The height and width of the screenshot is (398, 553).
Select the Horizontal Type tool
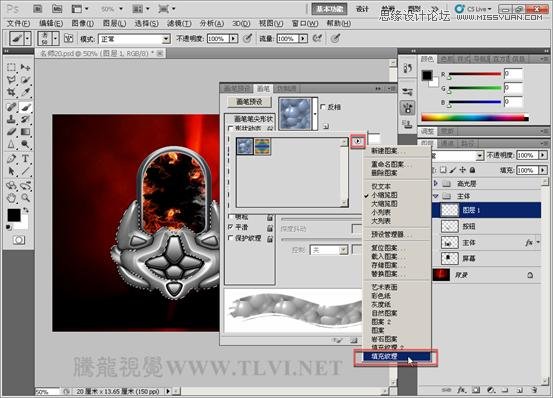25,158
